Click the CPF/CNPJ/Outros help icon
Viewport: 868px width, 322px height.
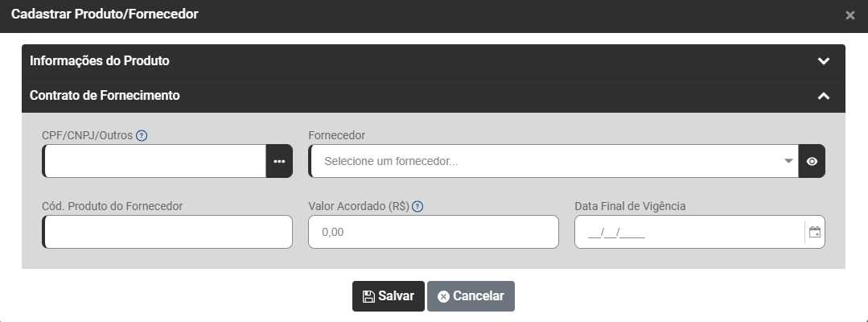pyautogui.click(x=142, y=135)
